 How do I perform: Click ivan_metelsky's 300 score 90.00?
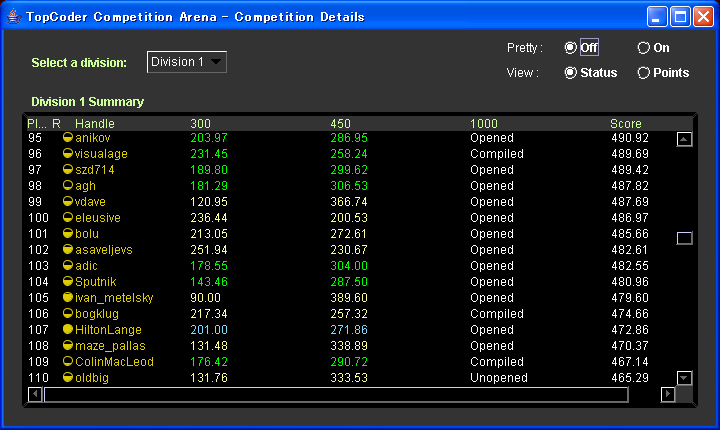point(205,298)
